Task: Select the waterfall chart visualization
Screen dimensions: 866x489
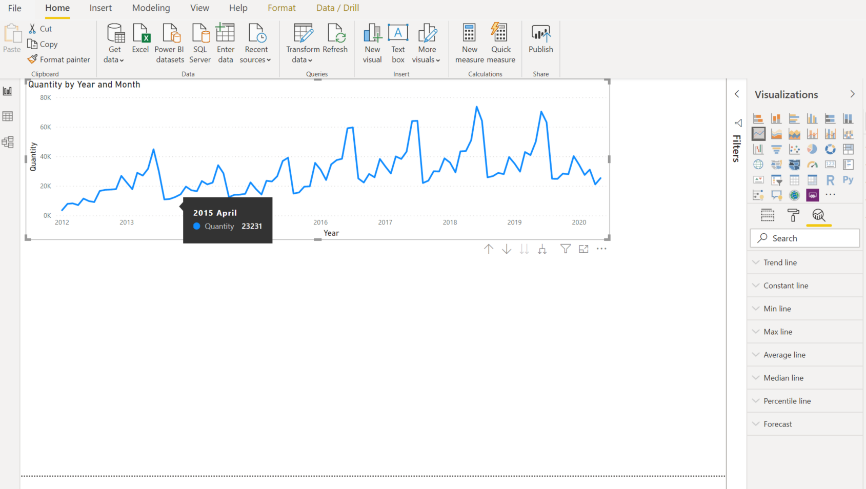Action: (x=758, y=149)
